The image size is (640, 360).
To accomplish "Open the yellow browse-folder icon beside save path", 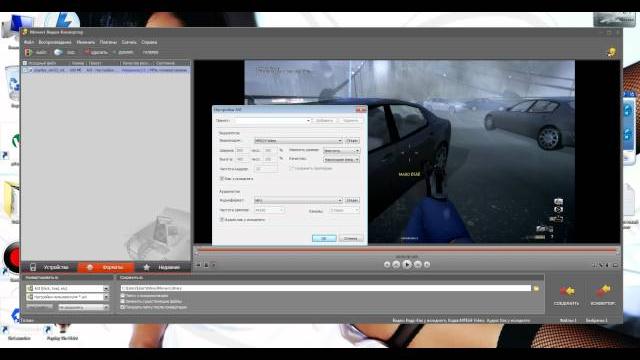I will pyautogui.click(x=536, y=288).
